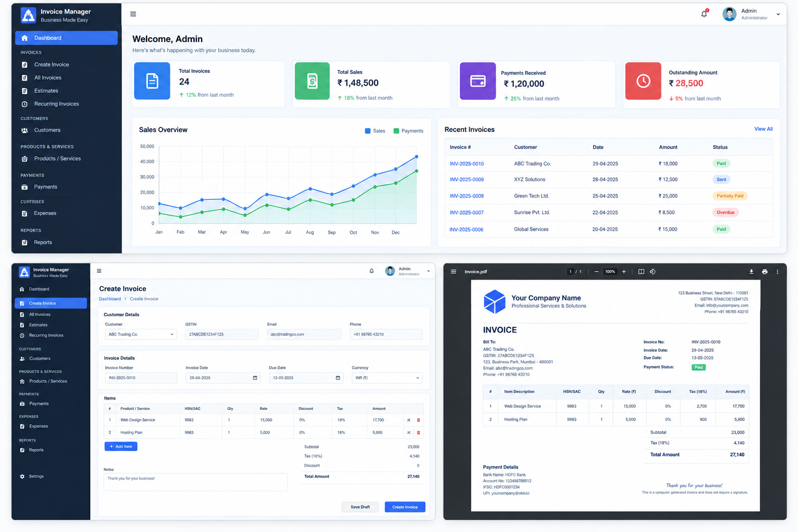Open Recurring Invoices in the Welcome dashboard sidebar
The image size is (798, 532).
(x=57, y=104)
